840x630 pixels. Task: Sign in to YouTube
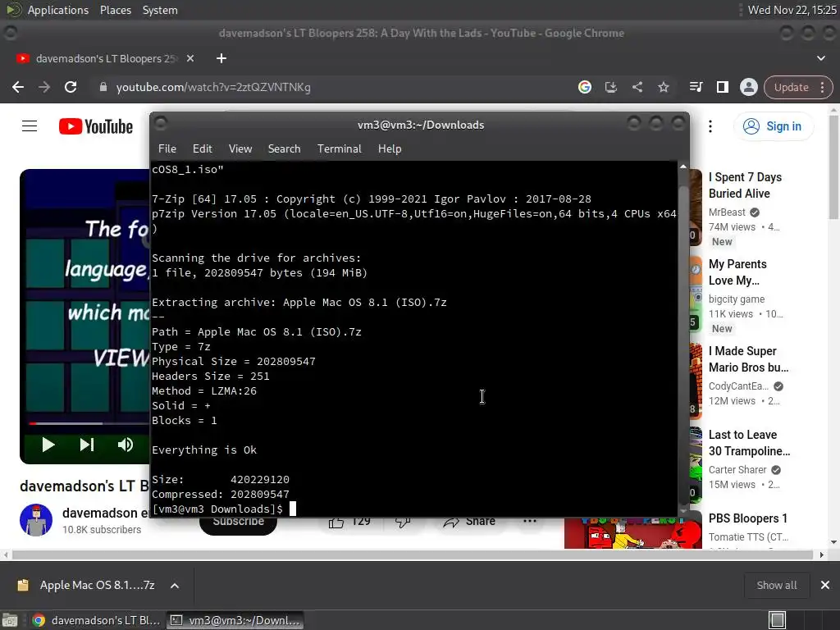[773, 126]
